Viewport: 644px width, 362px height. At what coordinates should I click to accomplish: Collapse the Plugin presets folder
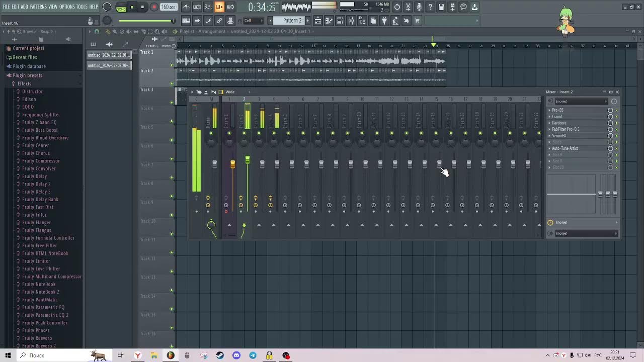(x=27, y=75)
